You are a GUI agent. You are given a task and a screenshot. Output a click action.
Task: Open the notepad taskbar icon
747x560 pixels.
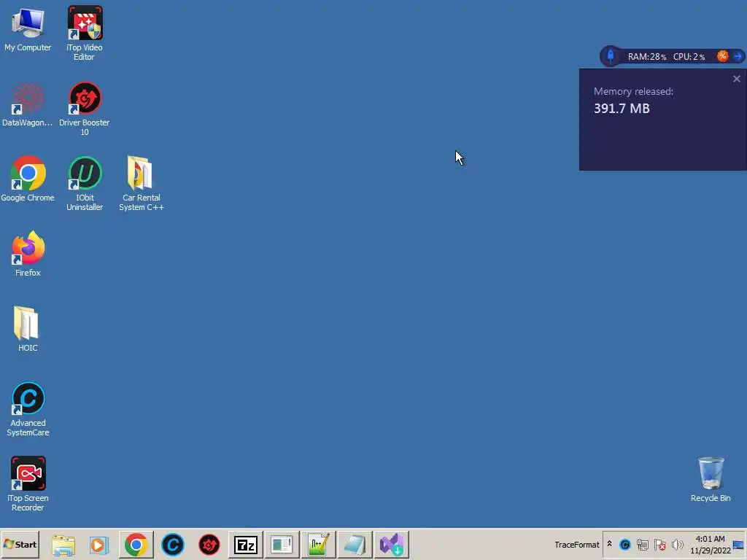click(355, 545)
